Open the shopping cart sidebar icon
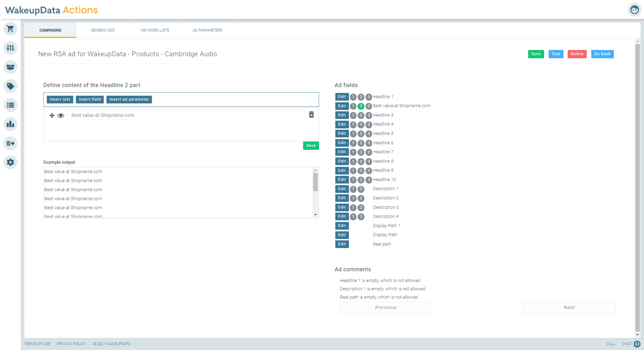 [10, 29]
